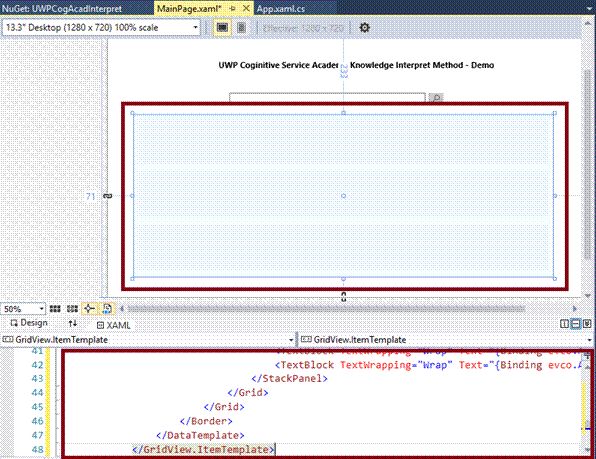
Task: Switch to the XAML pane tab
Action: (x=114, y=325)
